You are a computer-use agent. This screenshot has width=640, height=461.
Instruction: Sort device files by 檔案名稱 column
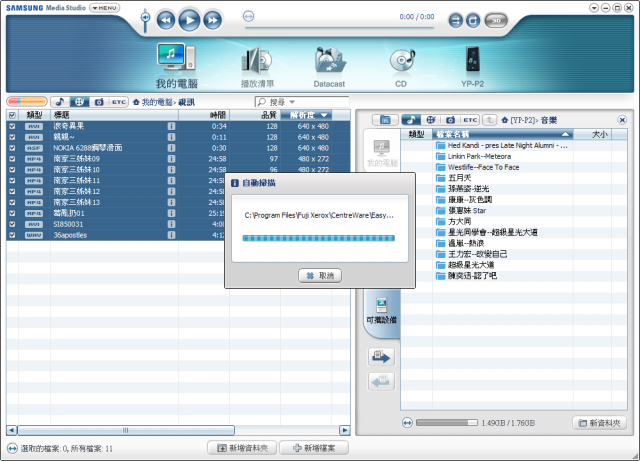tap(503, 134)
